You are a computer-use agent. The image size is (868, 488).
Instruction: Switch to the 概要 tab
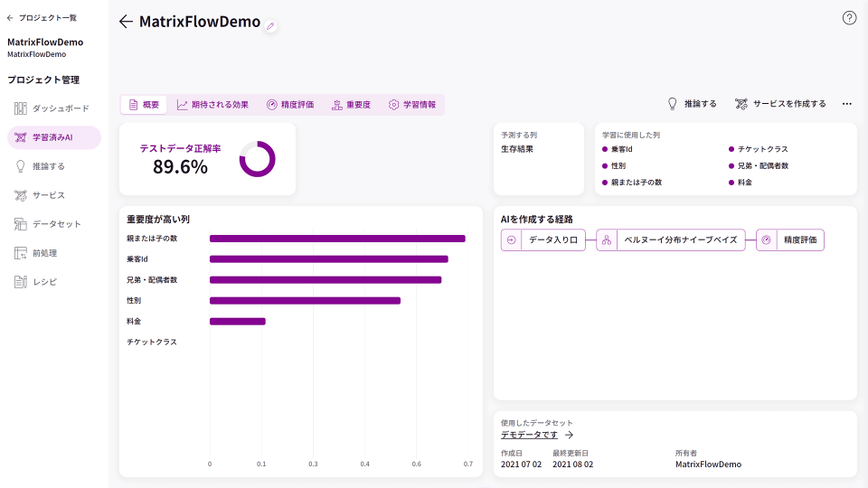pyautogui.click(x=144, y=105)
